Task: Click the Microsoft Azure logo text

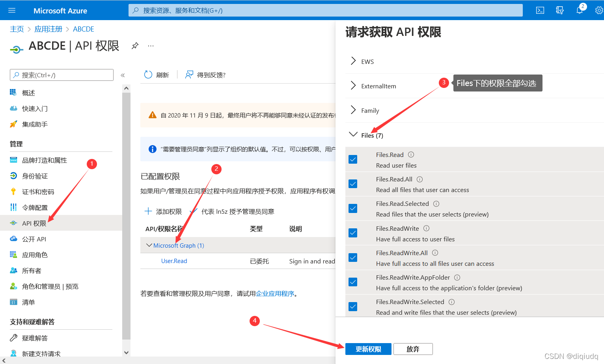Action: click(60, 11)
